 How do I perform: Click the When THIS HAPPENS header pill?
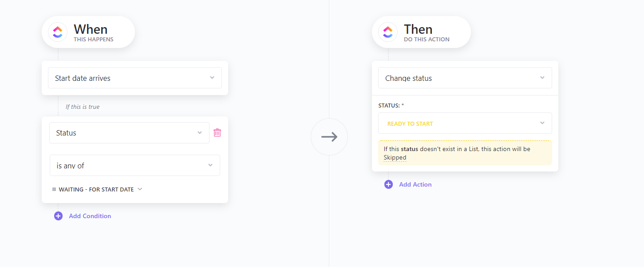tap(88, 32)
